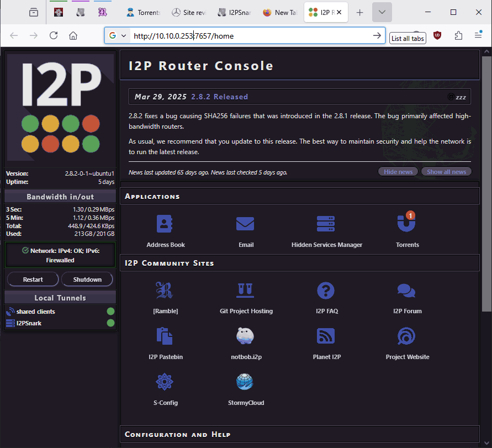The width and height of the screenshot is (492, 448).
Task: Open the I2P FAQ question mark icon
Action: coord(326,290)
